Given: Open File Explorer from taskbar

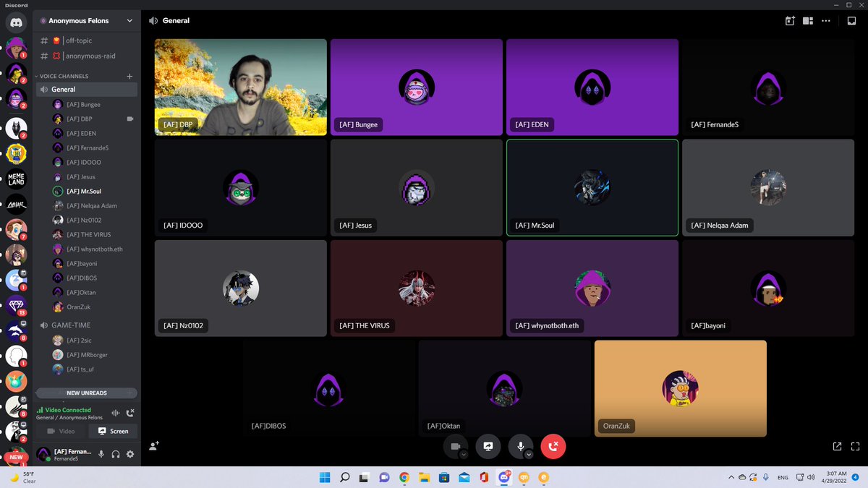Looking at the screenshot, I should [x=425, y=477].
